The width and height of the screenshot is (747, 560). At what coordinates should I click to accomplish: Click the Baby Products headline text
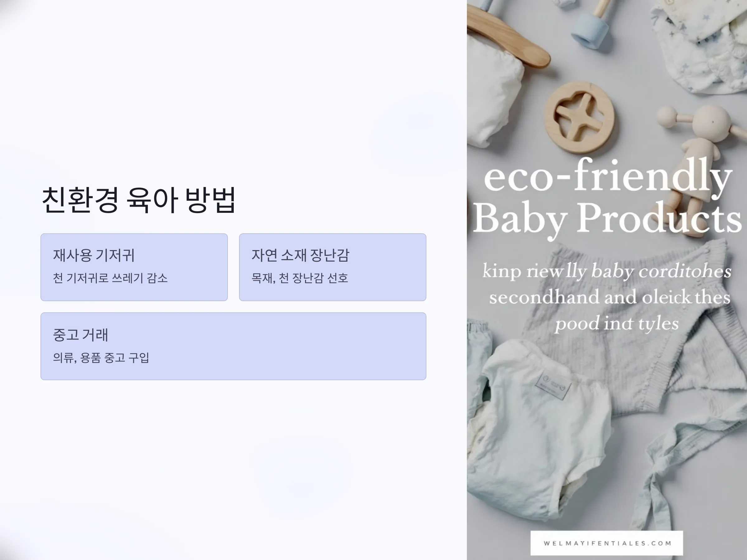pos(607,219)
